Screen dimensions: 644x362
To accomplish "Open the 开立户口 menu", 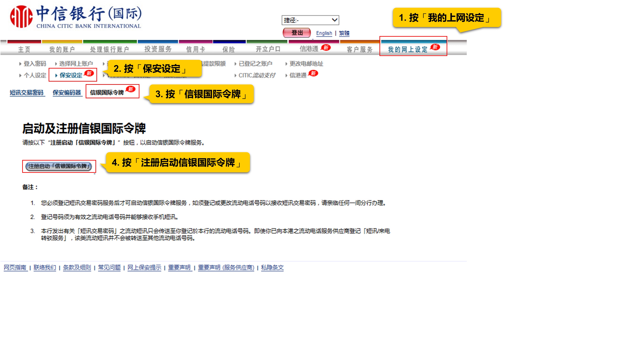I will click(x=268, y=49).
